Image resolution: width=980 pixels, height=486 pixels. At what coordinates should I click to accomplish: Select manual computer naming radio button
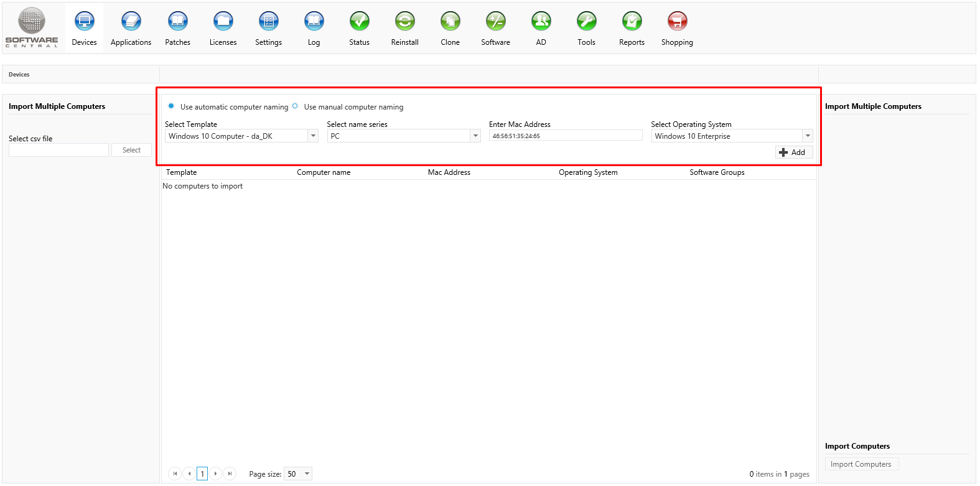(x=295, y=106)
